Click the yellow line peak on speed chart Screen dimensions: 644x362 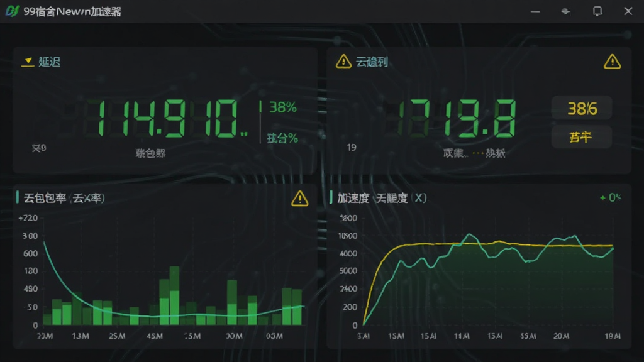coord(498,242)
